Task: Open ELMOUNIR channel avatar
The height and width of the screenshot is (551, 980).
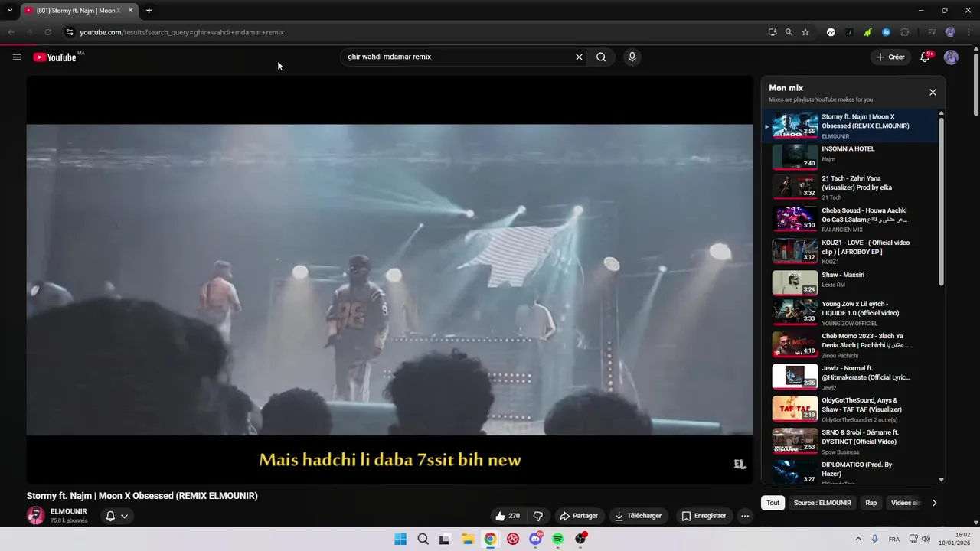Action: [x=36, y=516]
